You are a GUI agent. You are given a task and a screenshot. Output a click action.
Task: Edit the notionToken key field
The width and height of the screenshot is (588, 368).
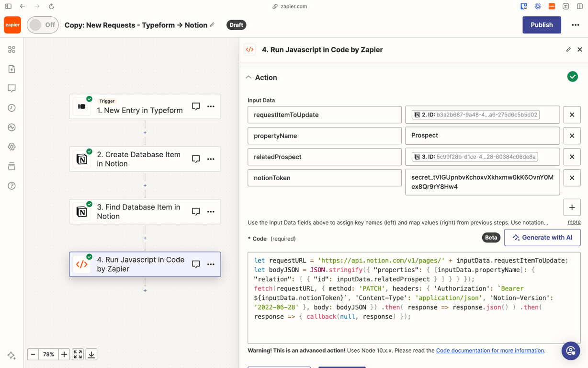pyautogui.click(x=325, y=178)
